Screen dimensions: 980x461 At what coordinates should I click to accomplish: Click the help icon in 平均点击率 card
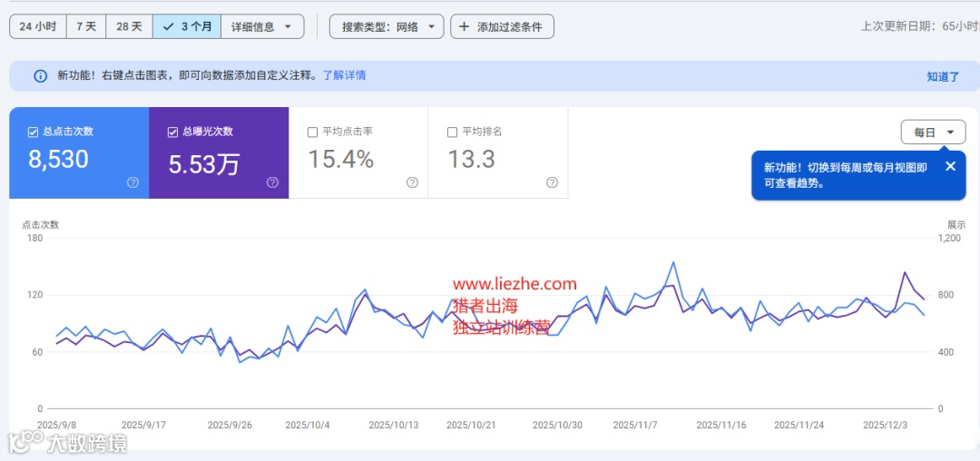coord(413,182)
